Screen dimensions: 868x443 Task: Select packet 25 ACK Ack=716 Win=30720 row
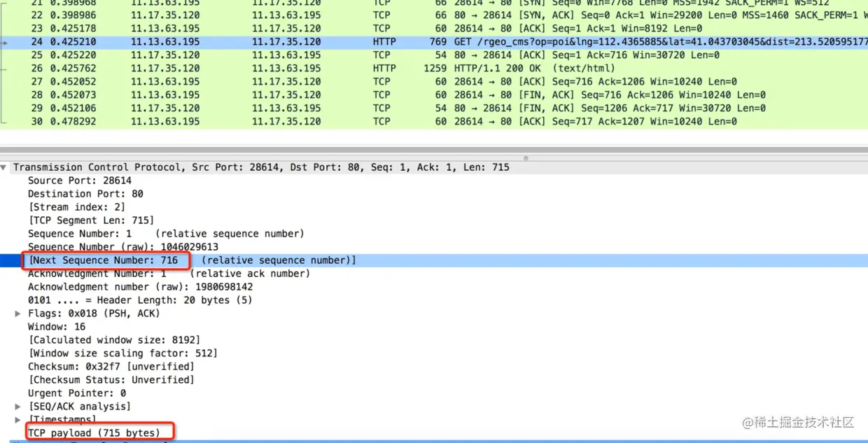pos(434,55)
